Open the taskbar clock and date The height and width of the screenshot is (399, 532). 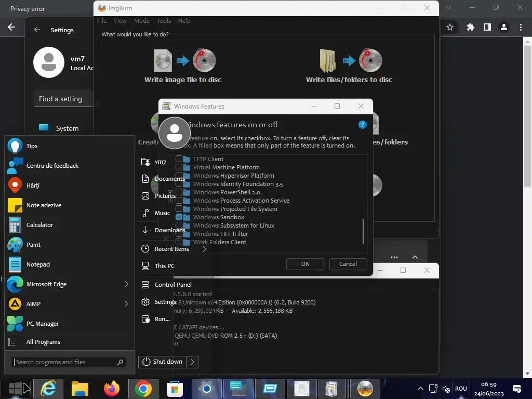489,389
